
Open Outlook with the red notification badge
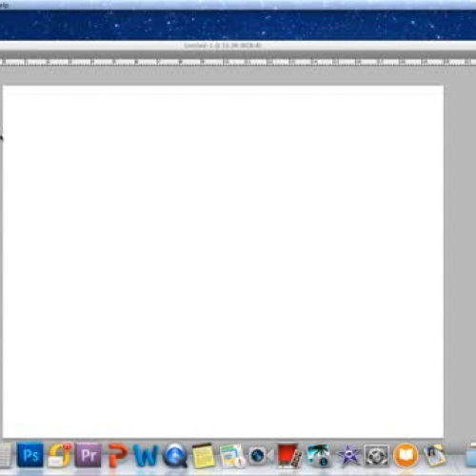pyautogui.click(x=60, y=455)
